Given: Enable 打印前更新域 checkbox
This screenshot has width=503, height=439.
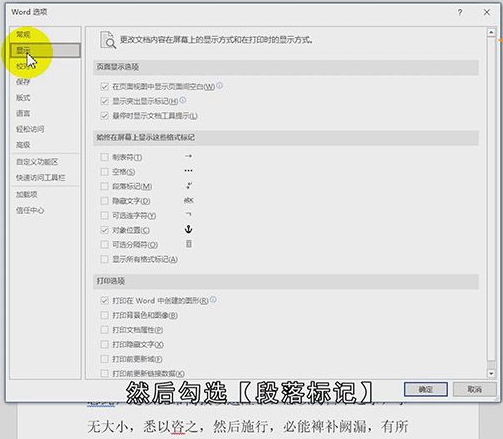Looking at the screenshot, I should click(104, 359).
